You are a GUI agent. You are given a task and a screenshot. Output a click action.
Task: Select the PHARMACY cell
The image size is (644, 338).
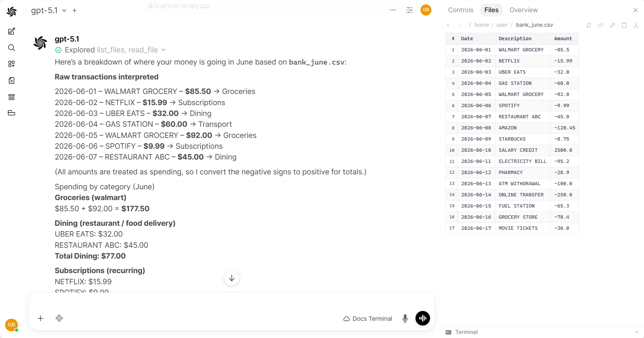coord(523,172)
